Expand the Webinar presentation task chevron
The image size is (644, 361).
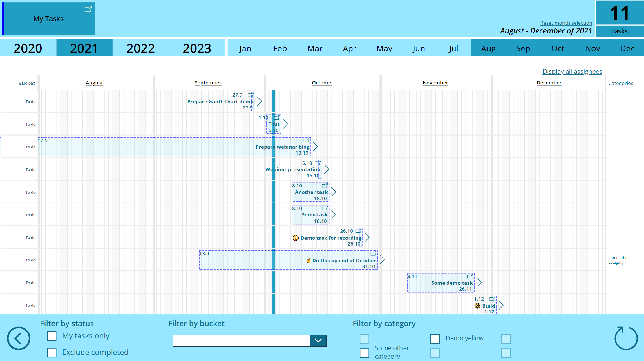point(327,169)
